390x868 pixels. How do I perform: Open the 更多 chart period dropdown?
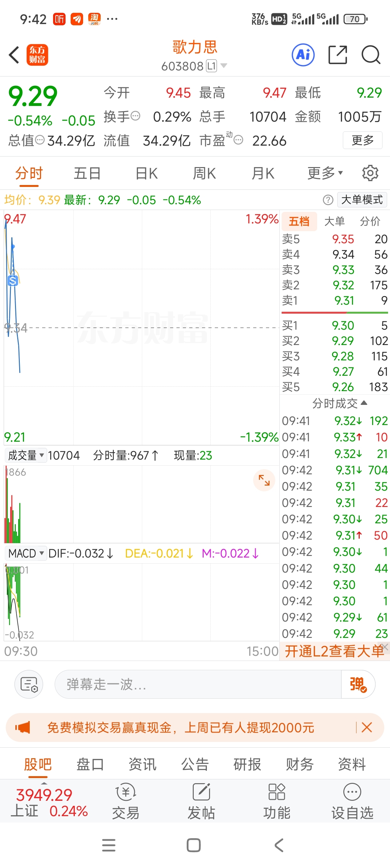point(325,173)
